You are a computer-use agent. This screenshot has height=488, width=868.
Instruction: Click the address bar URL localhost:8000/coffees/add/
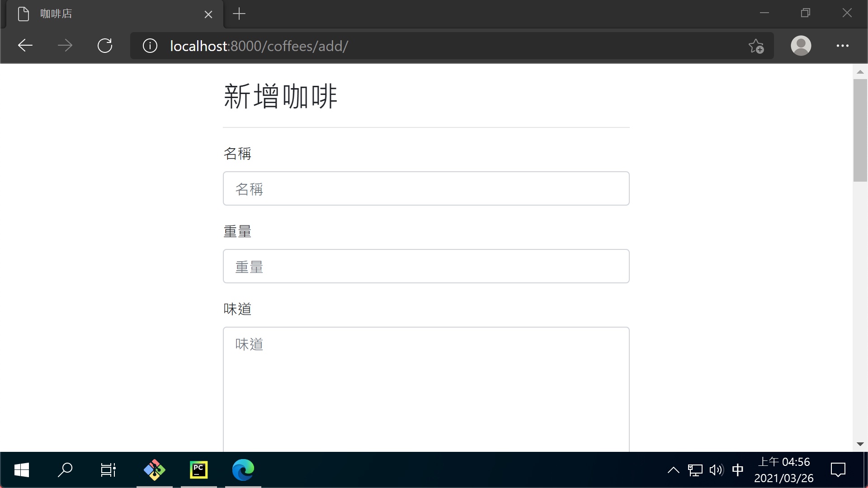tap(259, 46)
